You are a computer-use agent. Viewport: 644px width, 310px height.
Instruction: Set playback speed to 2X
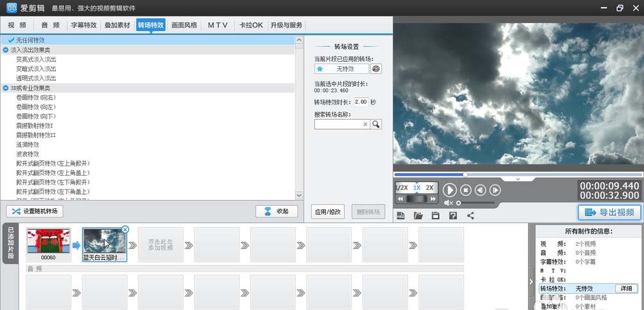(x=430, y=188)
